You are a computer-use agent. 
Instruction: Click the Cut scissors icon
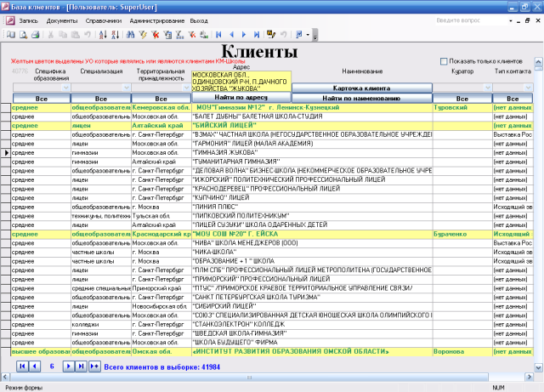(x=51, y=34)
